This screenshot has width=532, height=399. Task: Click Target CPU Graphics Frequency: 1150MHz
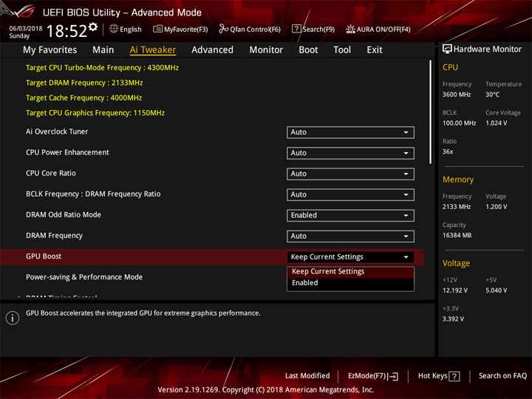coord(95,113)
